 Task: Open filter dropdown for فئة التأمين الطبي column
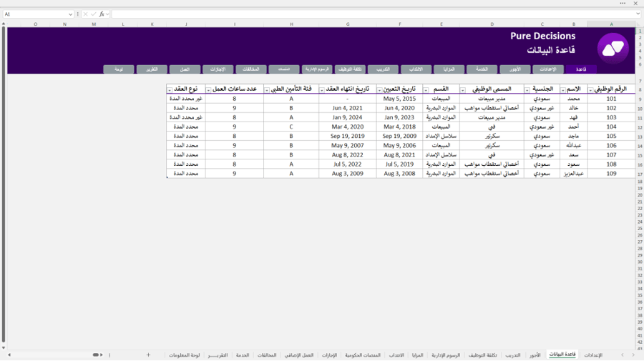click(x=267, y=90)
